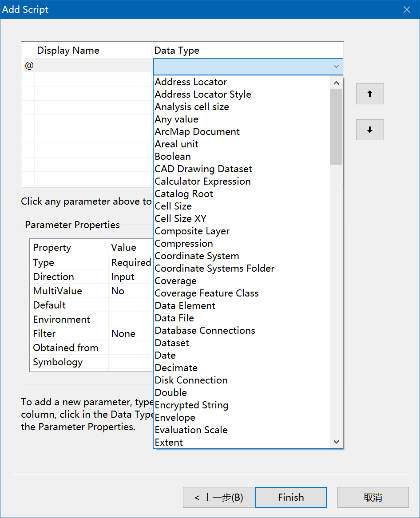Collapse the Data Type dropdown arrow
Screen dimensions: 420x518
click(x=336, y=67)
